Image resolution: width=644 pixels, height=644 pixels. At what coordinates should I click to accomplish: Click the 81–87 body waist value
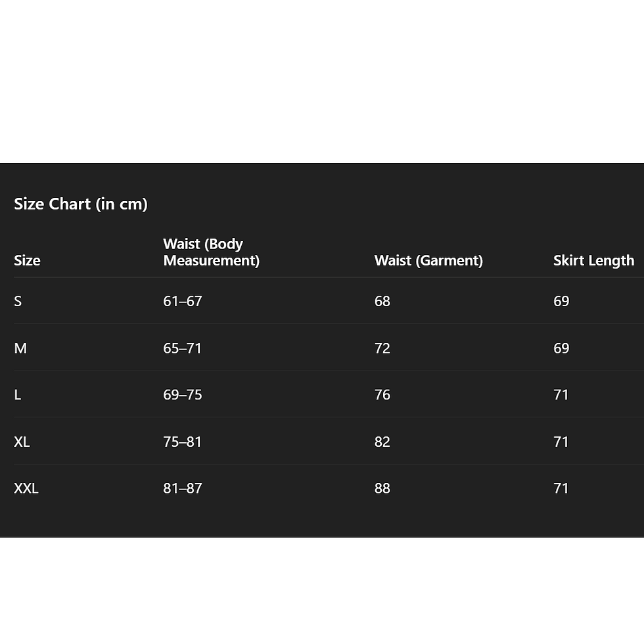183,488
